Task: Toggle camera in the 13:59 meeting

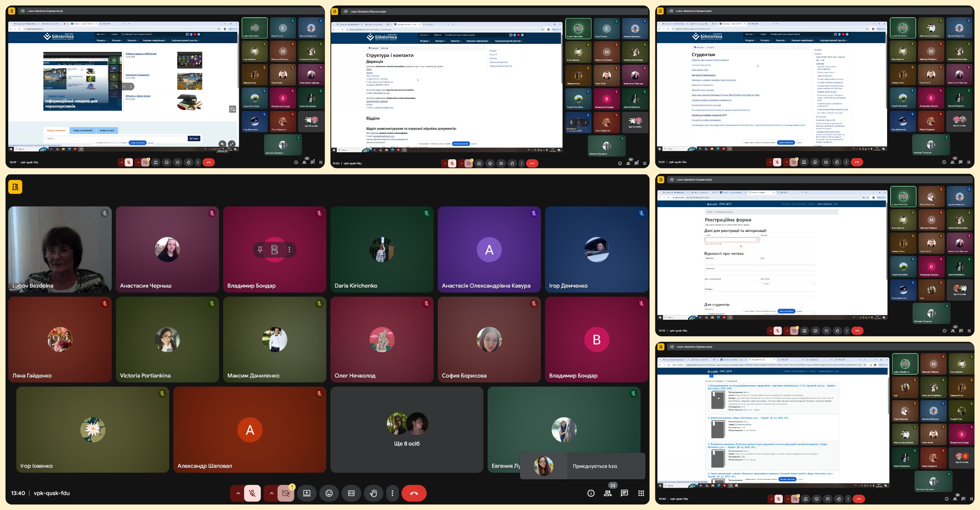Action: [793, 162]
